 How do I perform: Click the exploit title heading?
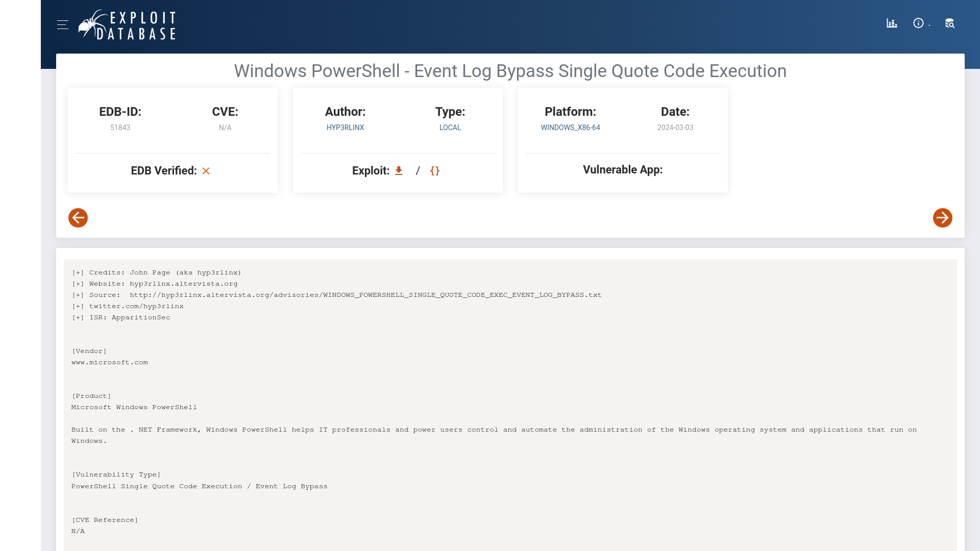(510, 71)
